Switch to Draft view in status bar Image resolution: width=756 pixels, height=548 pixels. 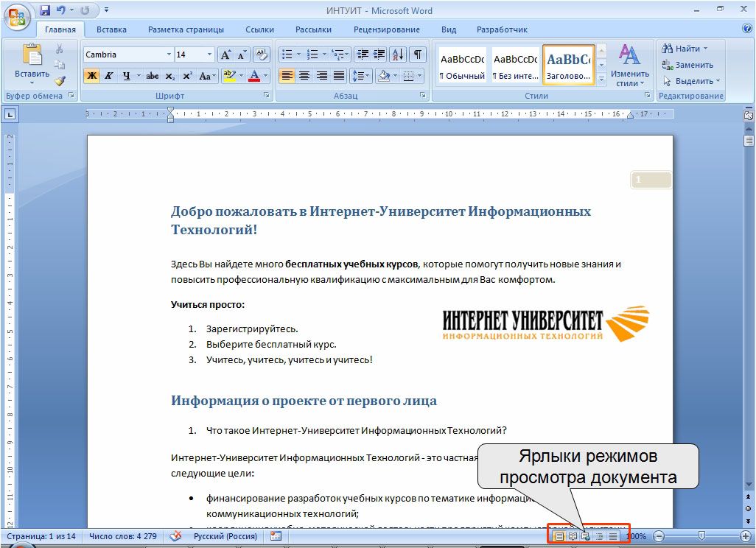tap(612, 536)
